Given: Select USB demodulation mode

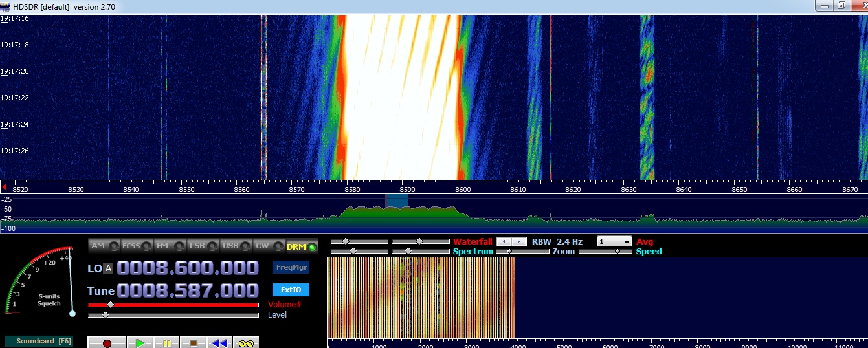Looking at the screenshot, I should point(236,246).
